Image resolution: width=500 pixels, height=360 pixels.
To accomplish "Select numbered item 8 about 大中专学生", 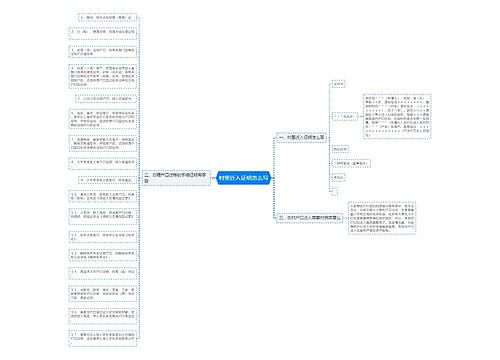I will pyautogui.click(x=103, y=163).
